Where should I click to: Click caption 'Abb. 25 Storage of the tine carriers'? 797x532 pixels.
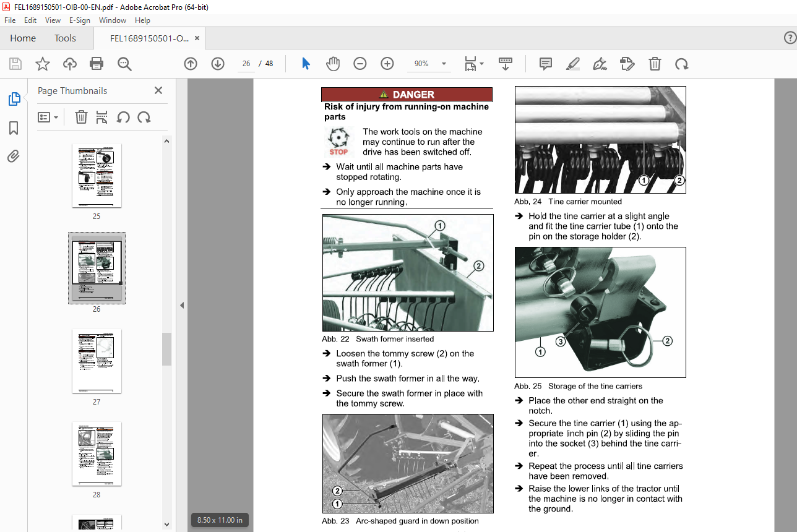coord(579,386)
